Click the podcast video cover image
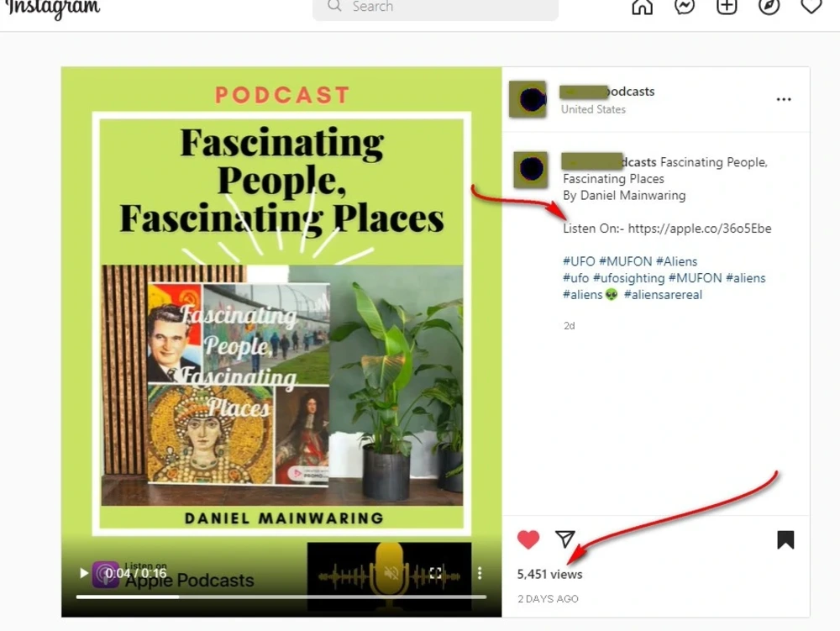Viewport: 840px width, 631px height. (x=281, y=342)
